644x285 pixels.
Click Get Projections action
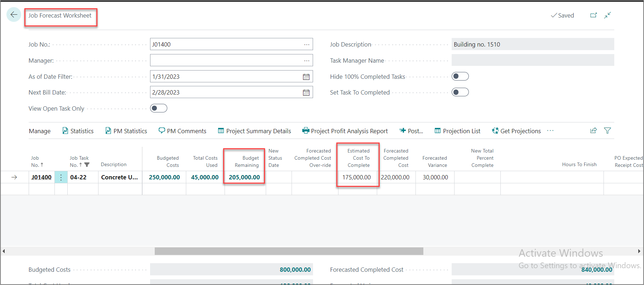click(516, 131)
